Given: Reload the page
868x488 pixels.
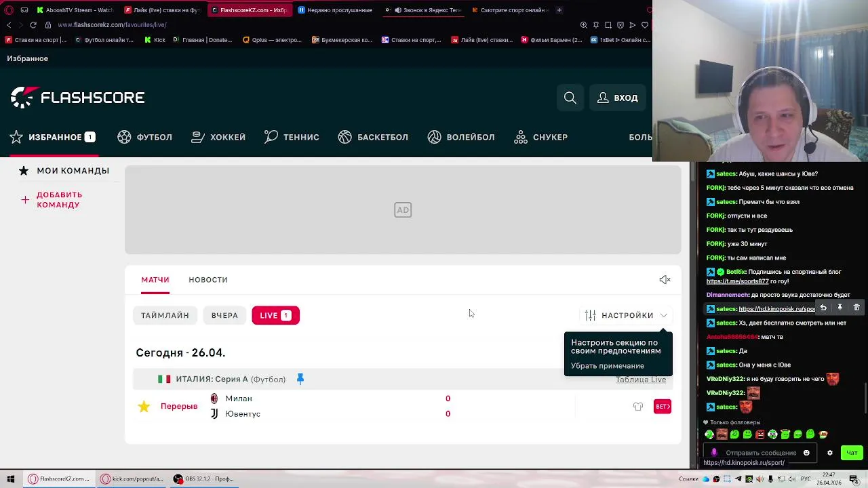Looking at the screenshot, I should pyautogui.click(x=33, y=25).
